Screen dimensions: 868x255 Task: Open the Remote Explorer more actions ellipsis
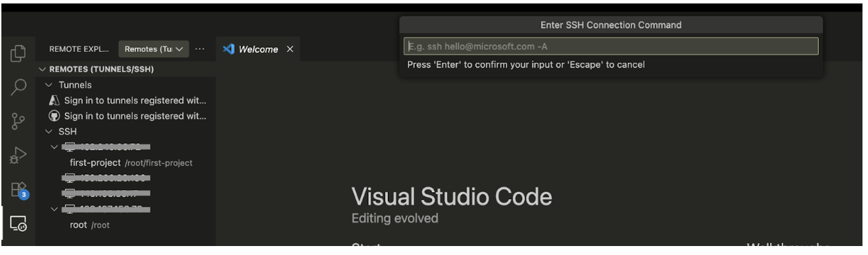tap(200, 49)
